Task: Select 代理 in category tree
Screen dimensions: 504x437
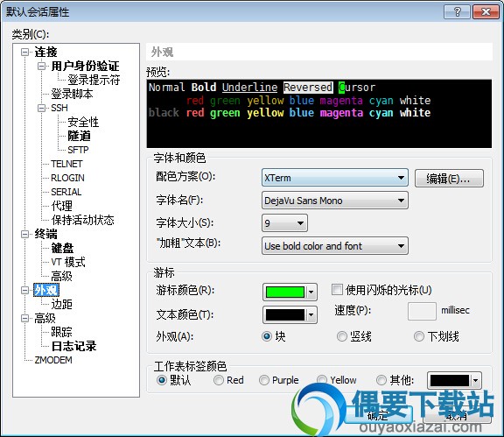Action: pyautogui.click(x=62, y=206)
